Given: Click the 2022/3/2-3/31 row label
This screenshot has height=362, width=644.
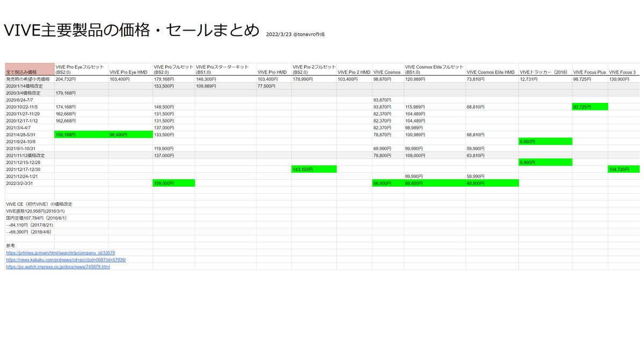Looking at the screenshot, I should point(30,183).
